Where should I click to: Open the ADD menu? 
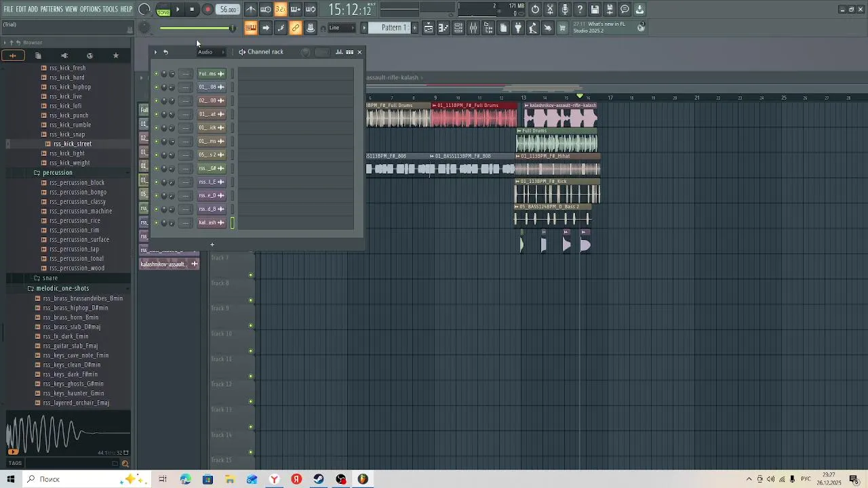click(x=33, y=9)
